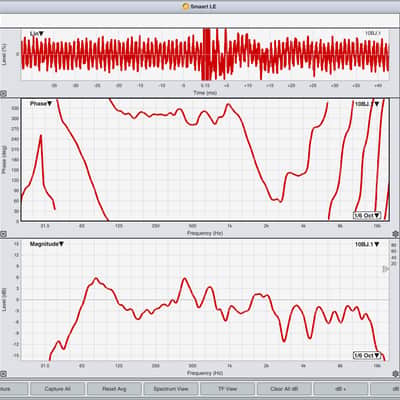Switch to Spectrum View
This screenshot has width=400, height=400.
(171, 389)
